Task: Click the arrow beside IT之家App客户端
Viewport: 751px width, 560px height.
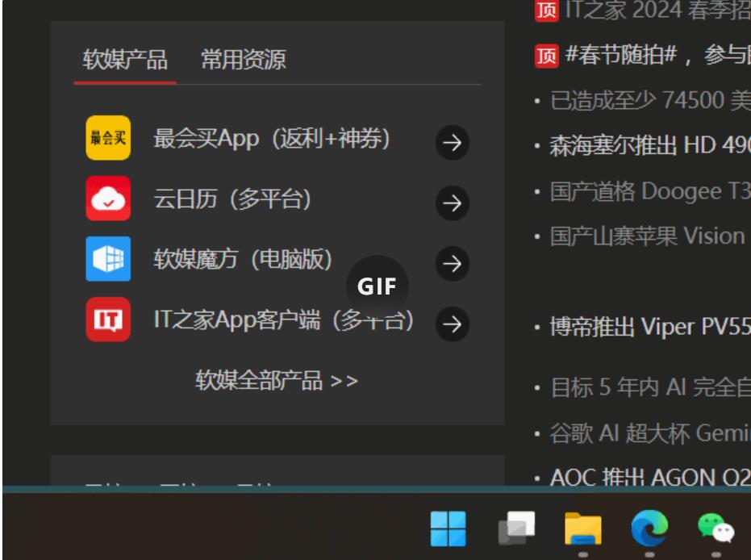Action: coord(454,324)
